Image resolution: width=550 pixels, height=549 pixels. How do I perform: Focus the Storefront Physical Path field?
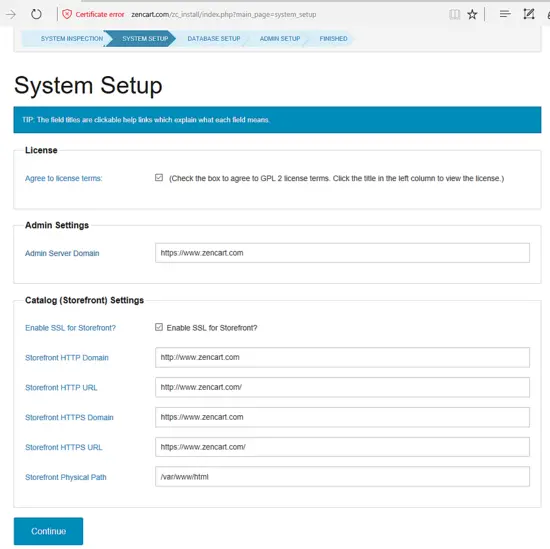[x=342, y=476]
